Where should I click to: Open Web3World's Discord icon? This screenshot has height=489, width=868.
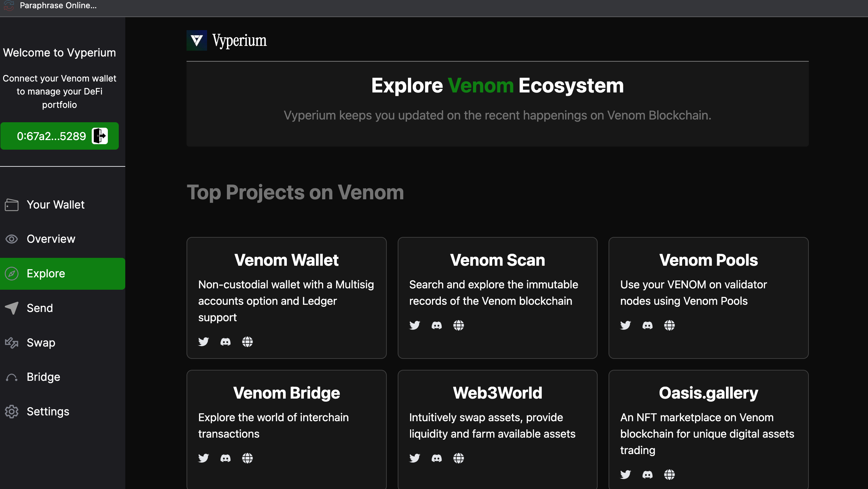click(436, 458)
